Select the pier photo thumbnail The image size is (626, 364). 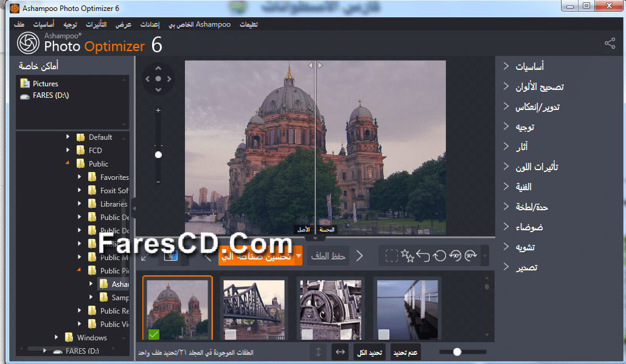click(x=407, y=309)
